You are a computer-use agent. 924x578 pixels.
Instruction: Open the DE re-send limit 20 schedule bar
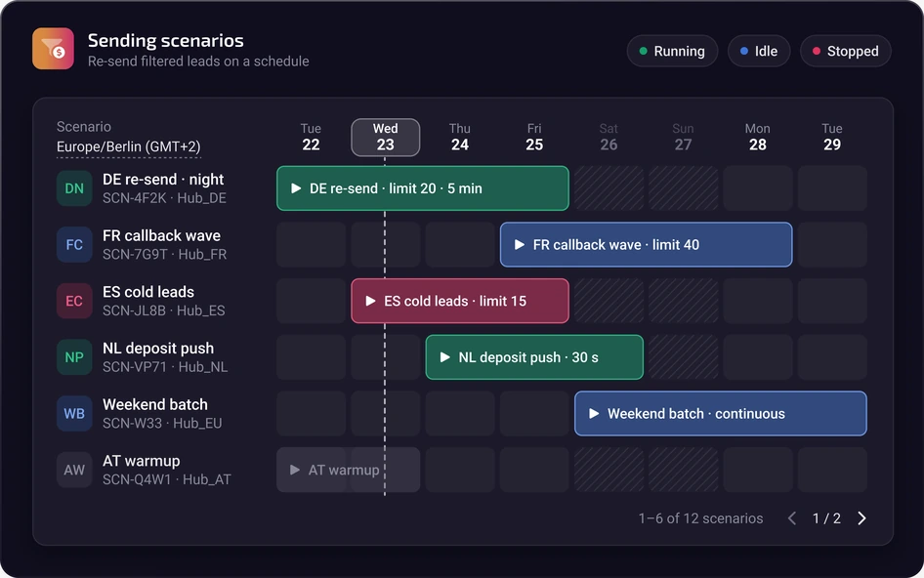(423, 188)
